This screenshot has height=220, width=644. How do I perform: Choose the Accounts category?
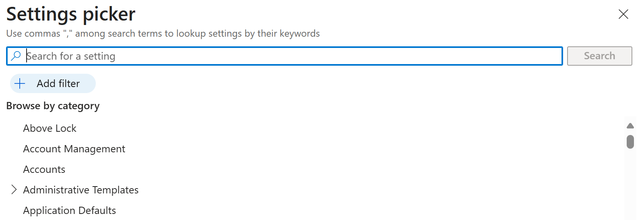44,169
